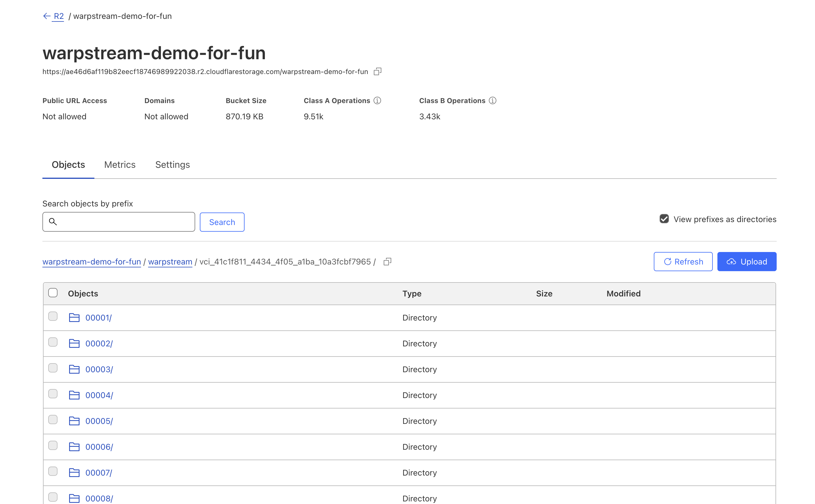Open the 00005/ directory link
The height and width of the screenshot is (504, 815).
tap(99, 421)
